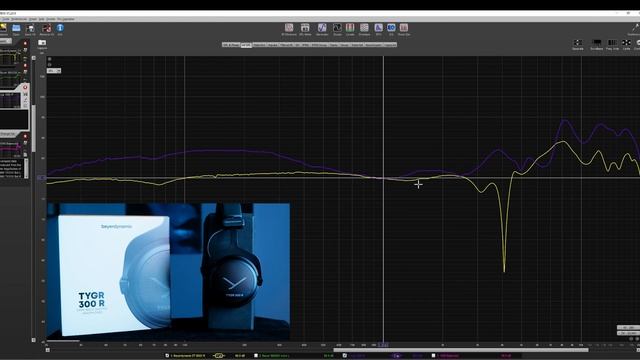640x360 pixels.
Task: Open the SPL Meter tool
Action: (x=305, y=29)
